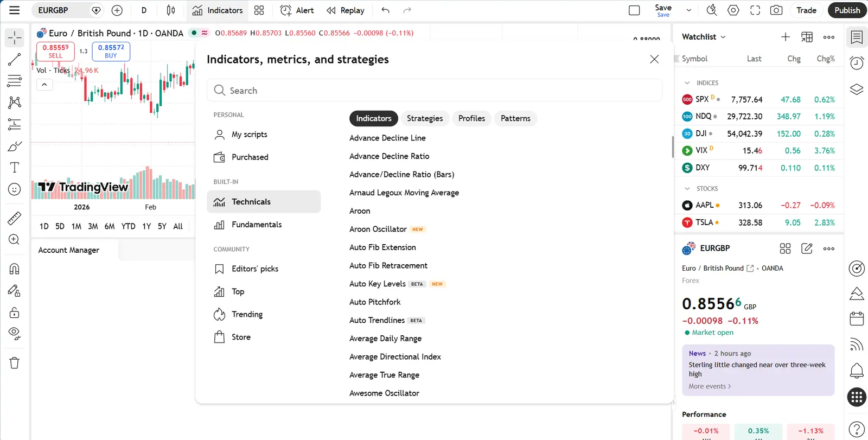The image size is (868, 440).
Task: Open chart settings gear icon
Action: click(733, 10)
